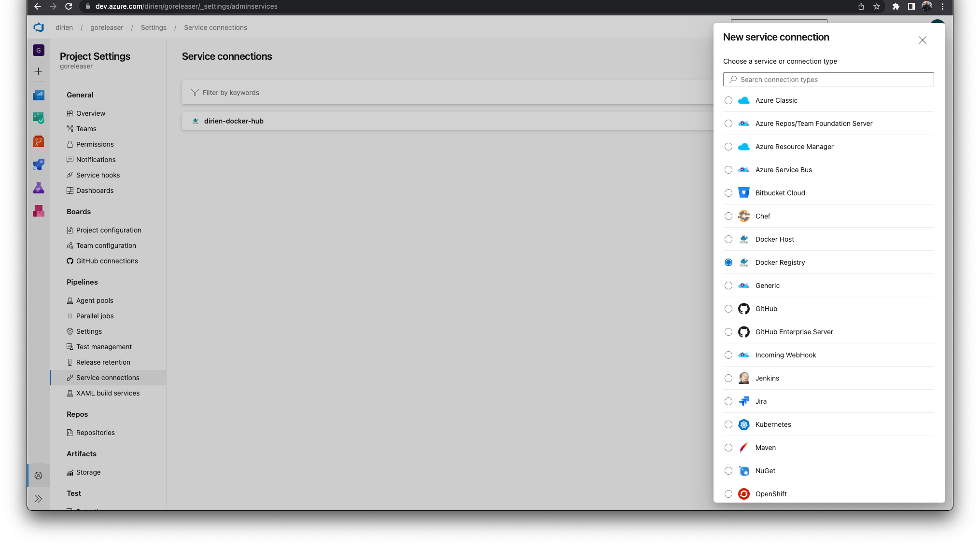Click the Filter by keywords box

448,92
